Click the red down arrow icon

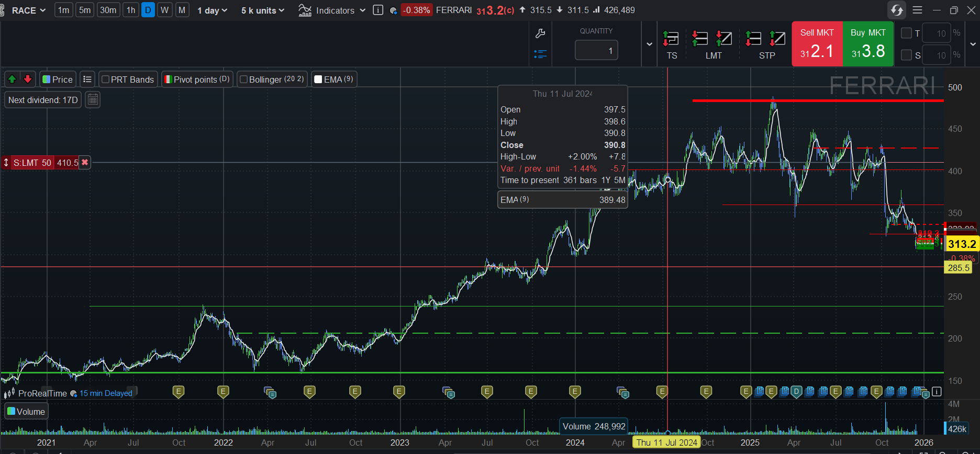tap(28, 79)
